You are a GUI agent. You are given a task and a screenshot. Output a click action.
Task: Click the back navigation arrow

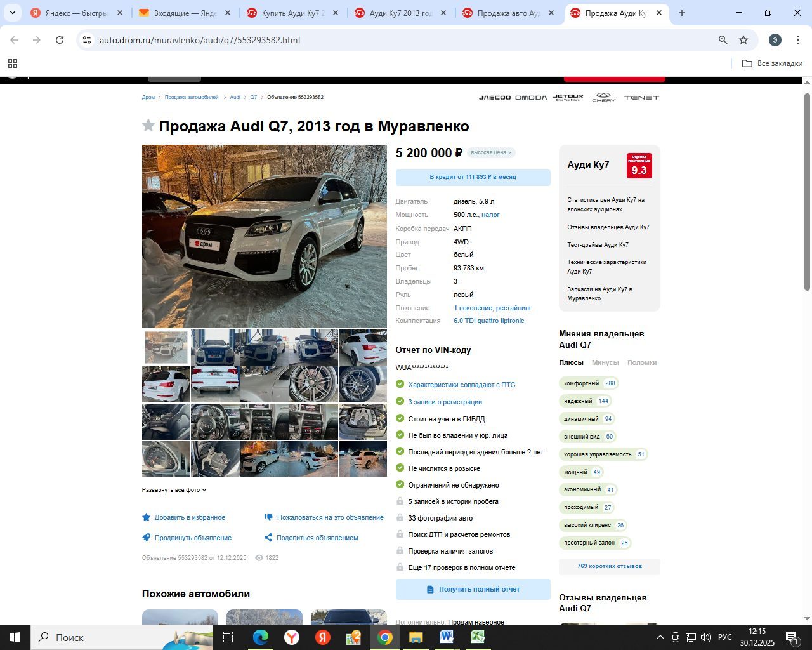(14, 40)
